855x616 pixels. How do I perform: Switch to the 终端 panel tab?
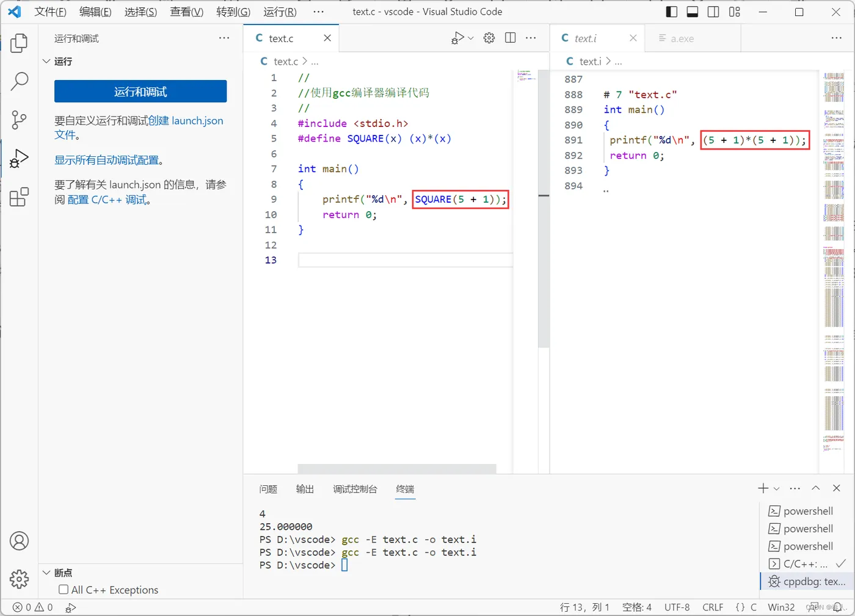click(405, 489)
